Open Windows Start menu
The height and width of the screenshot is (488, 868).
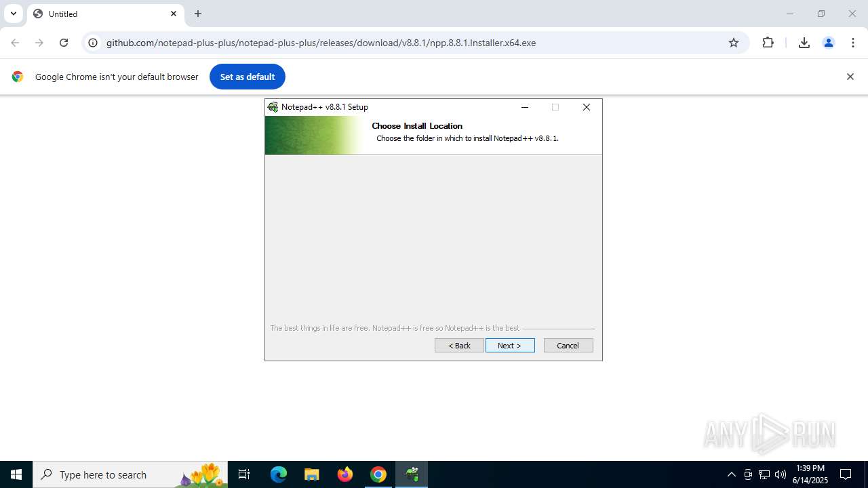[16, 474]
